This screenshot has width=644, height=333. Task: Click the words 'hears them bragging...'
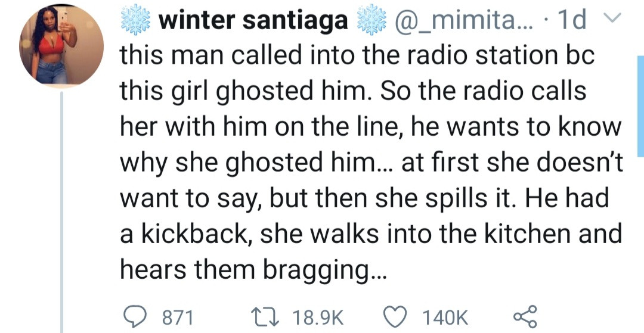click(x=253, y=269)
